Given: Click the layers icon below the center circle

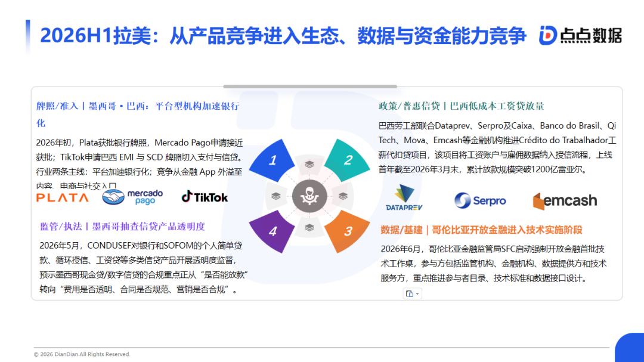Looking at the screenshot, I should click(x=309, y=228).
